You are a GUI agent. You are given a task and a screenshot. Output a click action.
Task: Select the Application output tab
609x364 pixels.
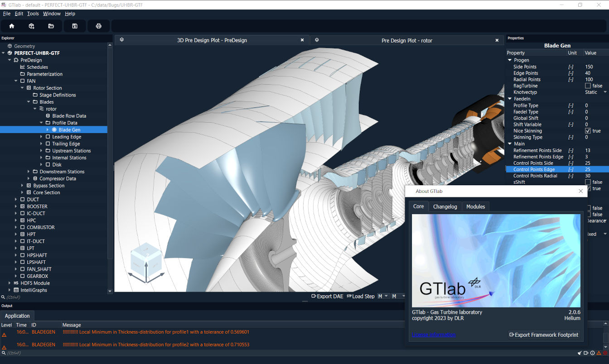pos(17,316)
